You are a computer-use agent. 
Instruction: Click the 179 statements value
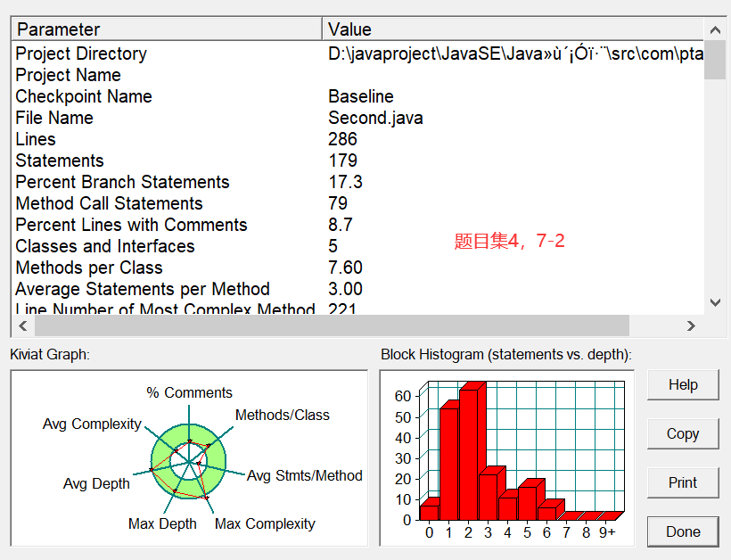pyautogui.click(x=342, y=161)
